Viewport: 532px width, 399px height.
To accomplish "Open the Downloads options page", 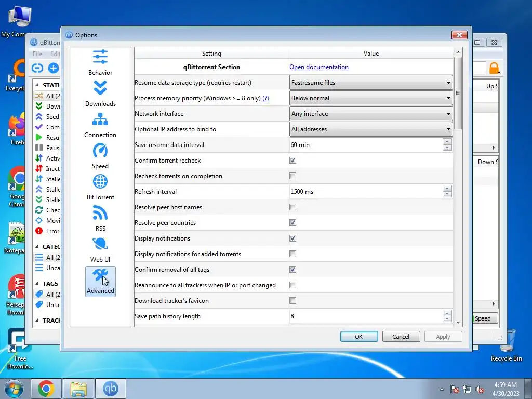I will pos(100,94).
